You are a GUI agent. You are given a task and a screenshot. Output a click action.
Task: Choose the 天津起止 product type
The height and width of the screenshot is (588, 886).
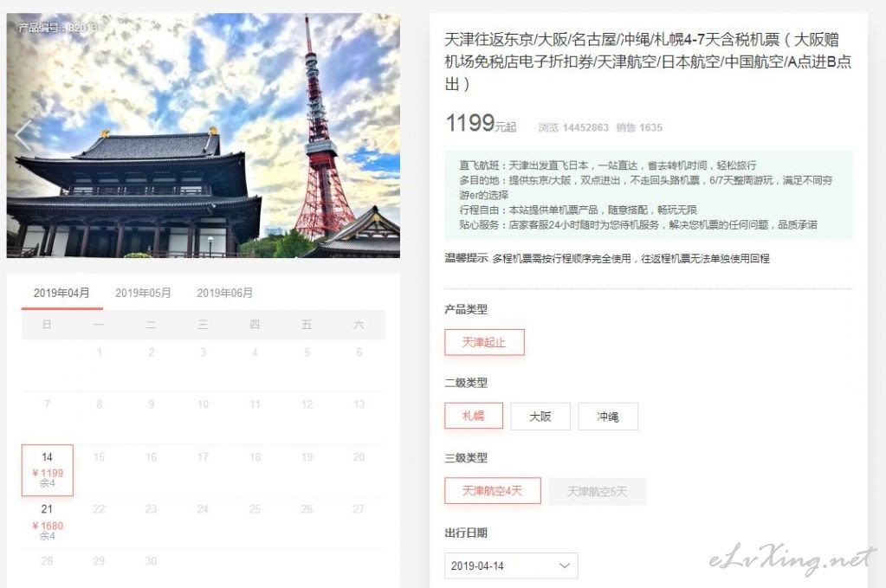click(484, 342)
